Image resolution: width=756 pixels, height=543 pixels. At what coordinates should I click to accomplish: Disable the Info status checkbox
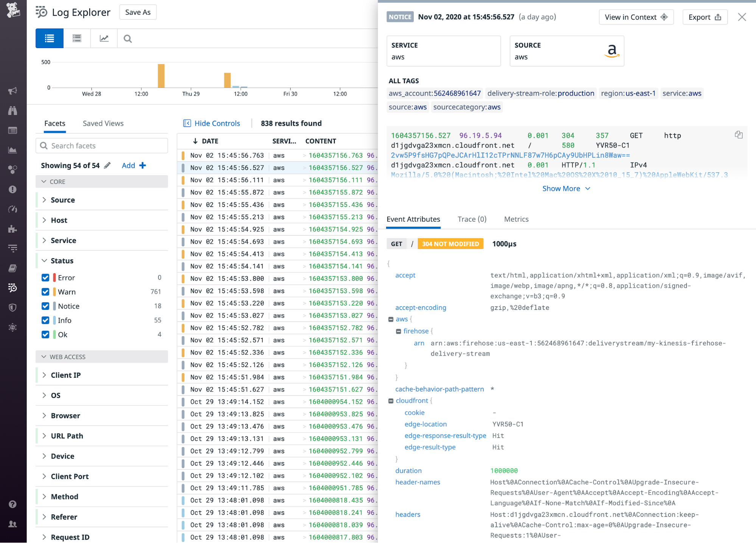pyautogui.click(x=45, y=320)
